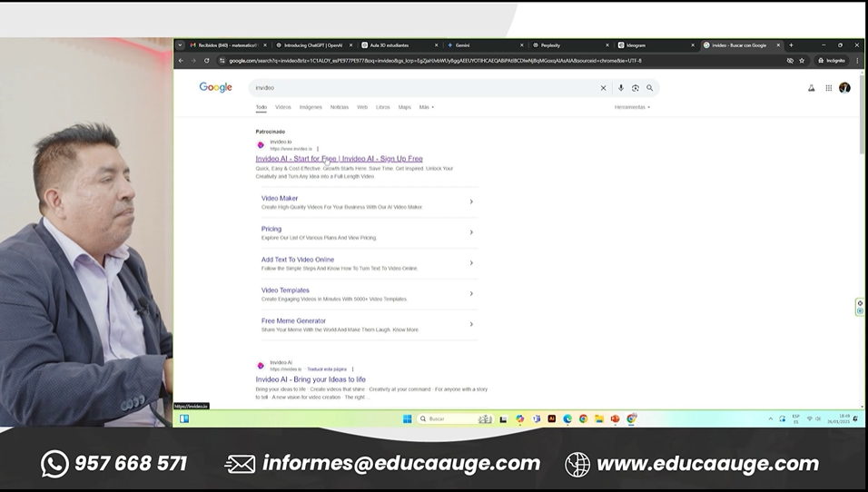Screen dimensions: 868x492
Task: Open Chrome three-dot menu
Action: 857,61
